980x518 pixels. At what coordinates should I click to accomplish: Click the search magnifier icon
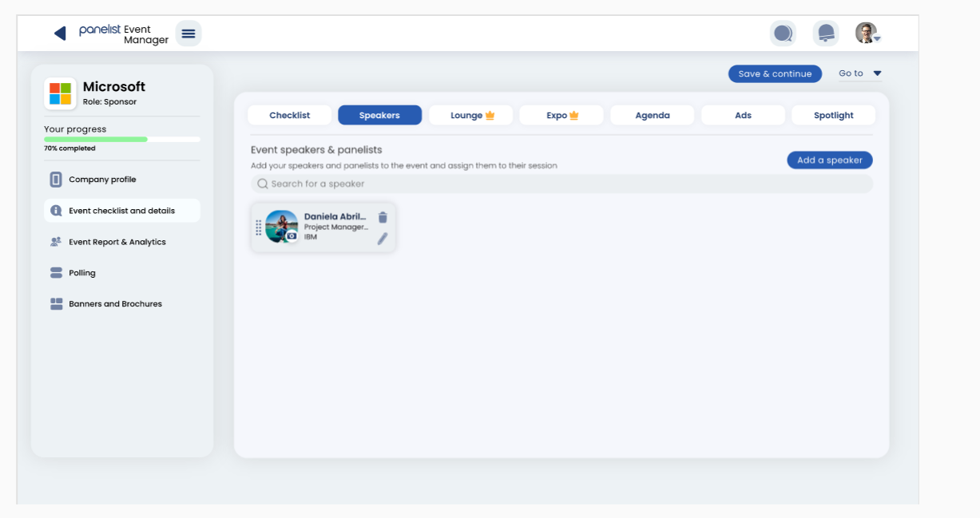coord(262,184)
